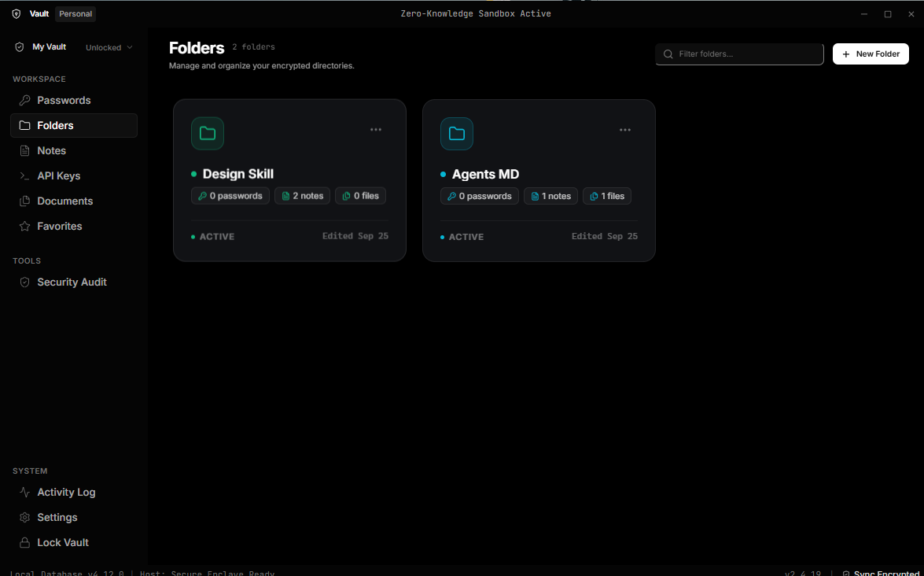Click note icon in Design Skill 2 notes chip
Image resolution: width=924 pixels, height=576 pixels.
click(x=285, y=196)
